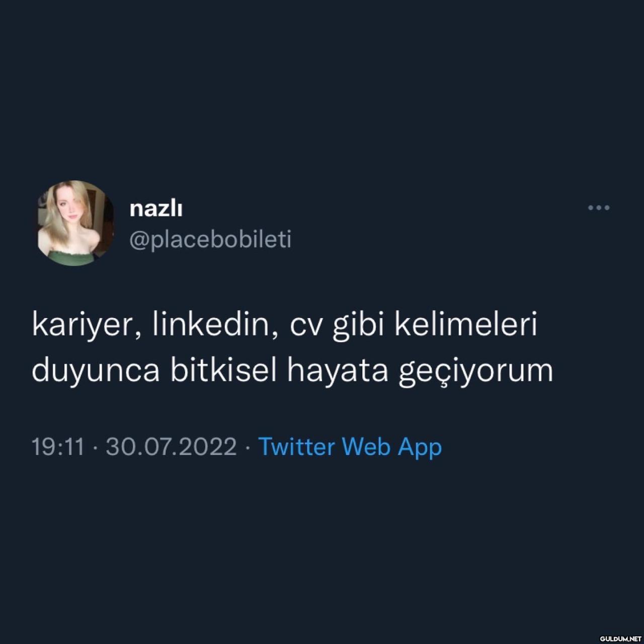
Task: Open the display name nazlı
Action: [x=156, y=208]
